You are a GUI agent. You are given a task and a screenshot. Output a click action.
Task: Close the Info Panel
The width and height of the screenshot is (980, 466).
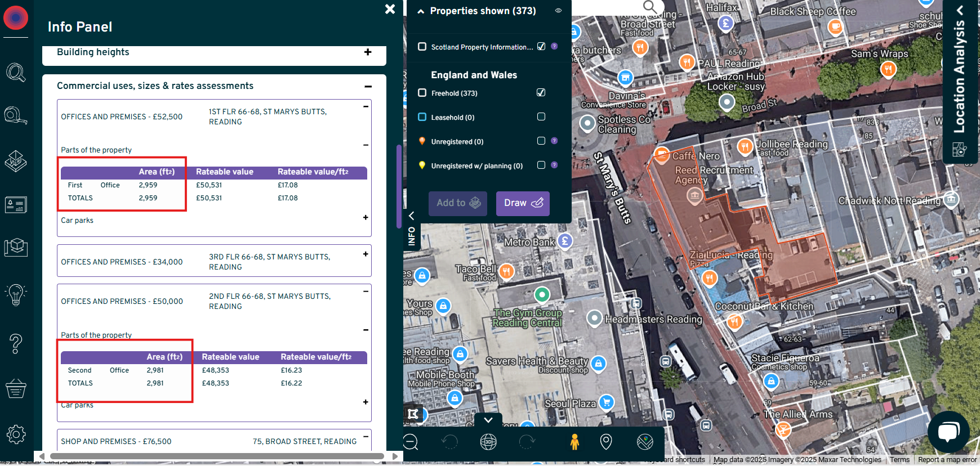click(x=390, y=9)
